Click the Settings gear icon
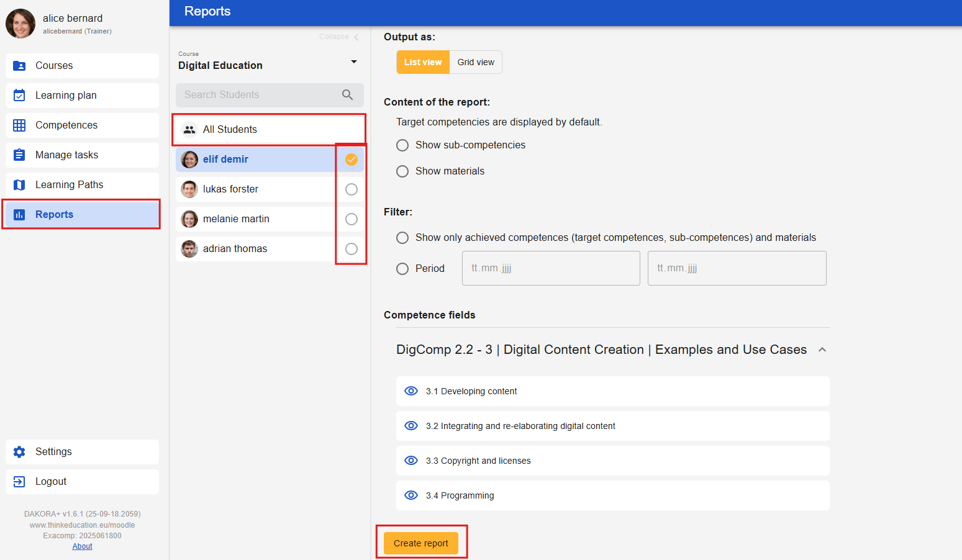 click(x=19, y=452)
